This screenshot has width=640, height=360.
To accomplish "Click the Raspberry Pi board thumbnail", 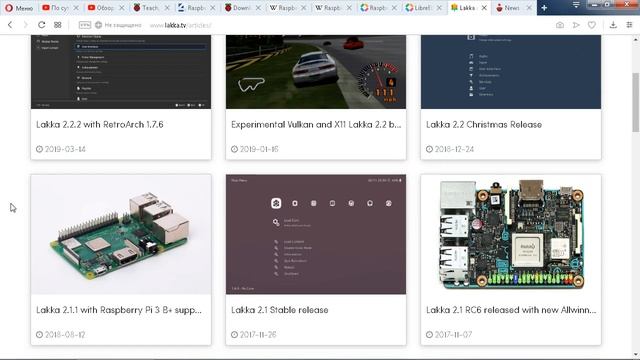I will coord(121,234).
